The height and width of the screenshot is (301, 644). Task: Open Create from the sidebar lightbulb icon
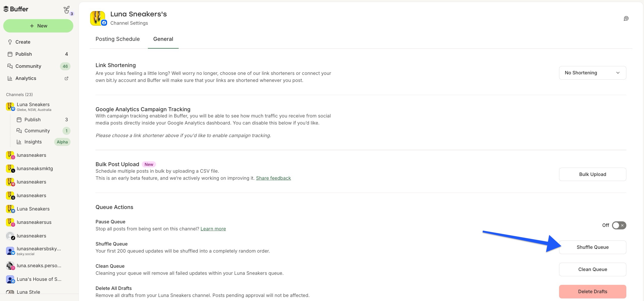10,42
